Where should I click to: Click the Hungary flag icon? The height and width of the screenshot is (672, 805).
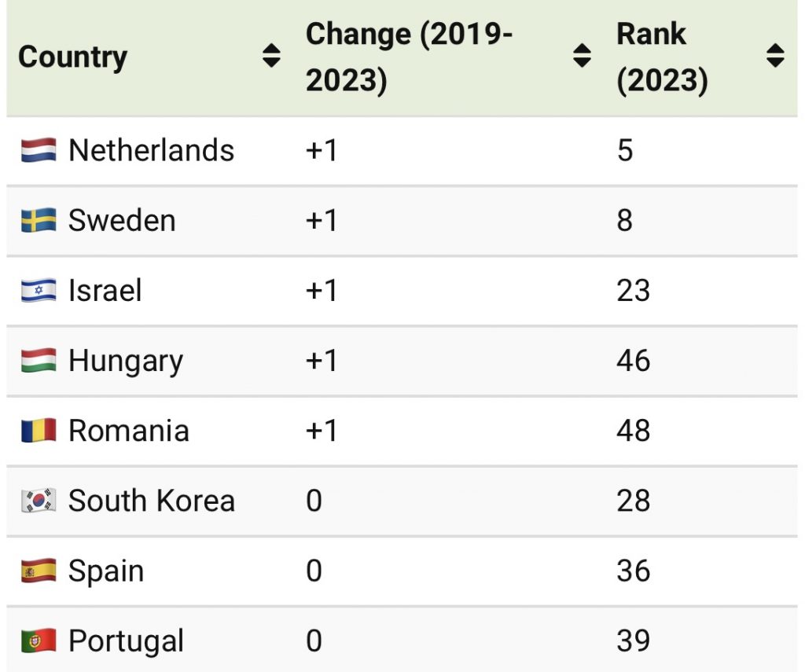pyautogui.click(x=39, y=361)
